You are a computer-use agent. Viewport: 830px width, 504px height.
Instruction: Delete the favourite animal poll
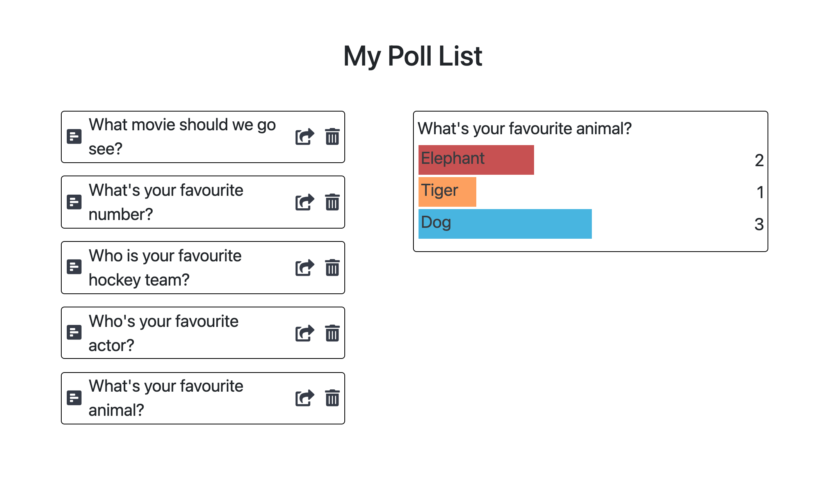[x=332, y=398]
